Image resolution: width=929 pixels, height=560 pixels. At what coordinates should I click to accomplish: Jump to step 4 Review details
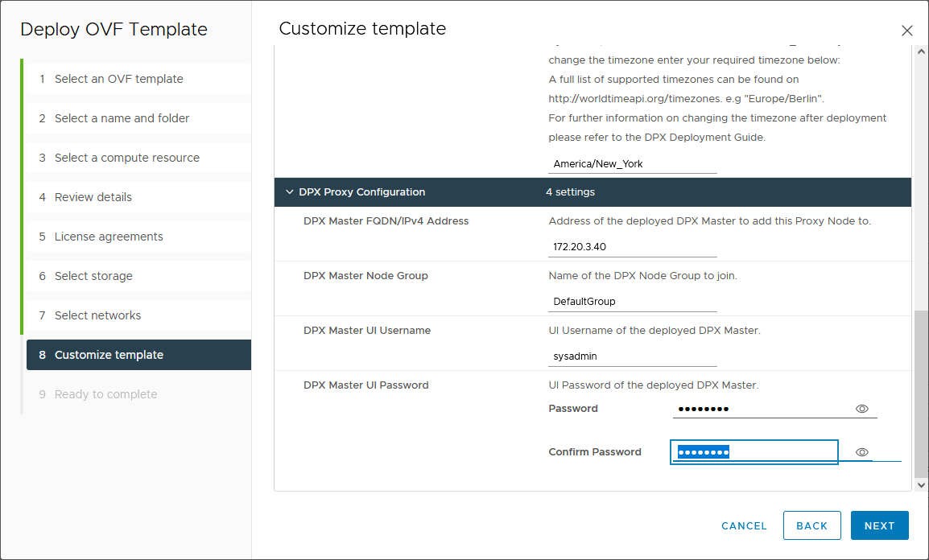[x=93, y=197]
